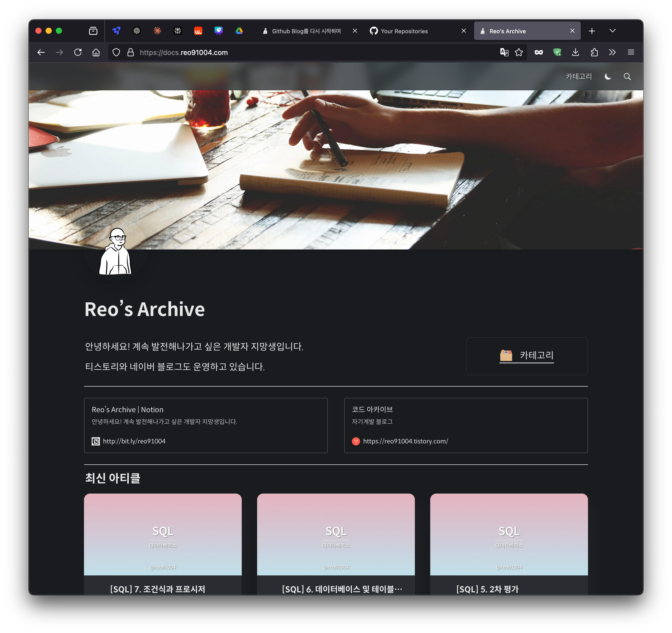This screenshot has height=633, width=672.
Task: Toggle dark mode moon icon
Action: 607,77
